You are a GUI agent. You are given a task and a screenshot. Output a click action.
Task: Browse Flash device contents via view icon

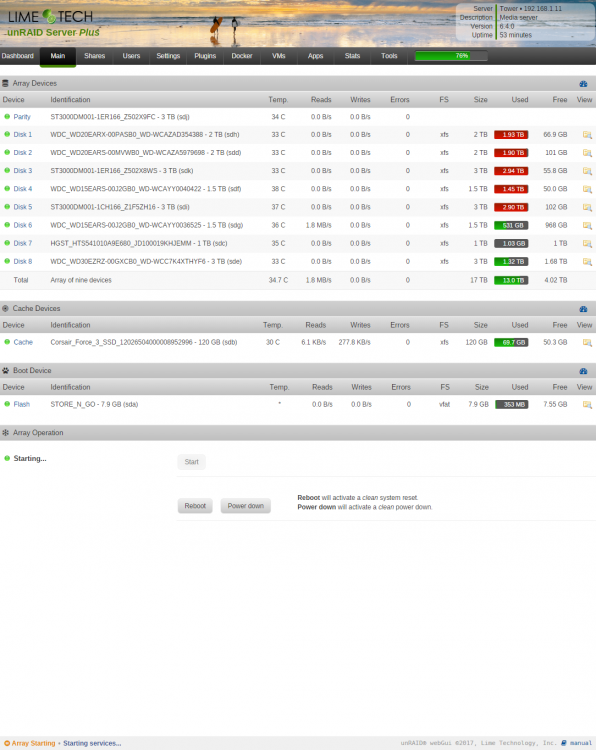tap(587, 405)
